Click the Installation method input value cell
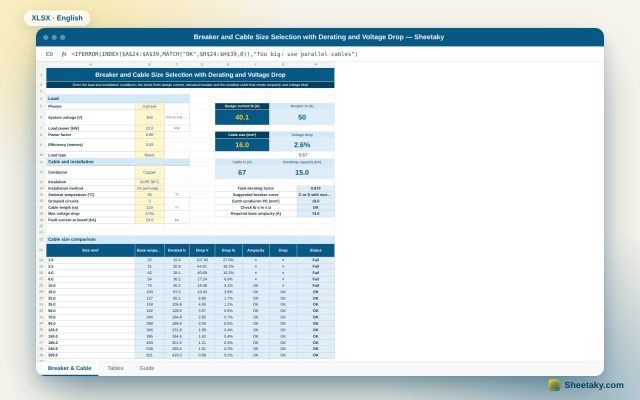640x400 pixels. [149, 189]
